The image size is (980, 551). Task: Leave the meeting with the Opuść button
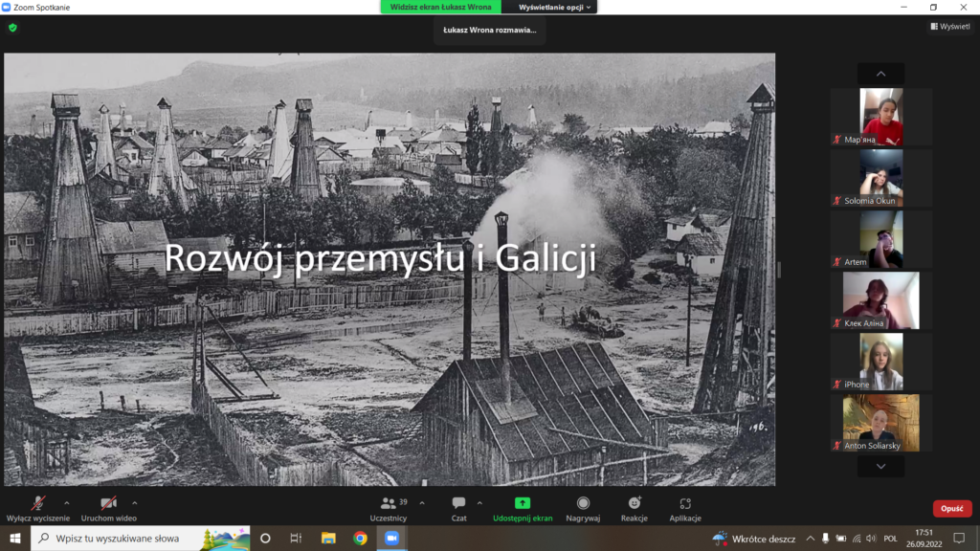tap(951, 509)
